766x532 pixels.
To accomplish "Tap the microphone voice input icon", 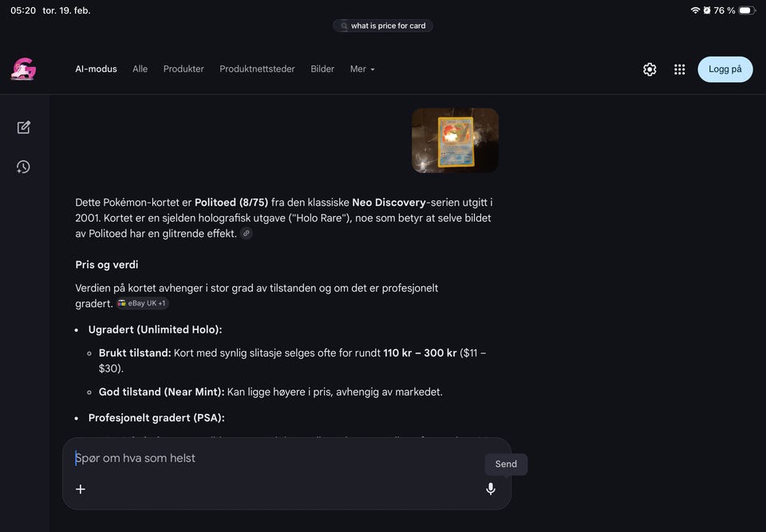I will tap(491, 488).
